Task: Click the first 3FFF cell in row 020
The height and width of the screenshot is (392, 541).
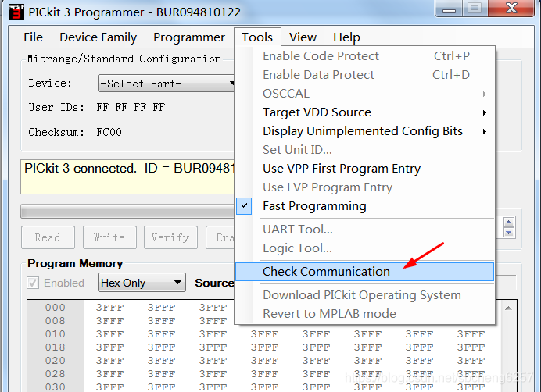Action: click(x=109, y=361)
